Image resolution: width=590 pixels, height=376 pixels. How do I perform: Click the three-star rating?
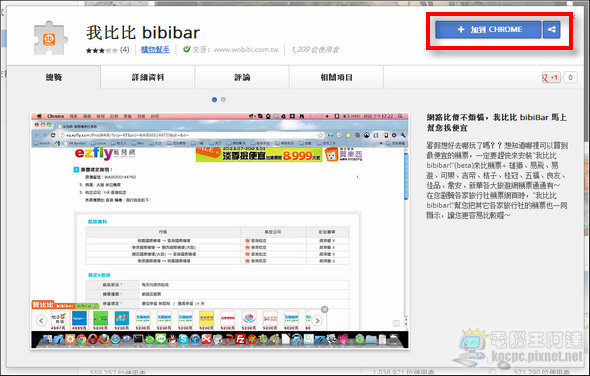[x=102, y=50]
